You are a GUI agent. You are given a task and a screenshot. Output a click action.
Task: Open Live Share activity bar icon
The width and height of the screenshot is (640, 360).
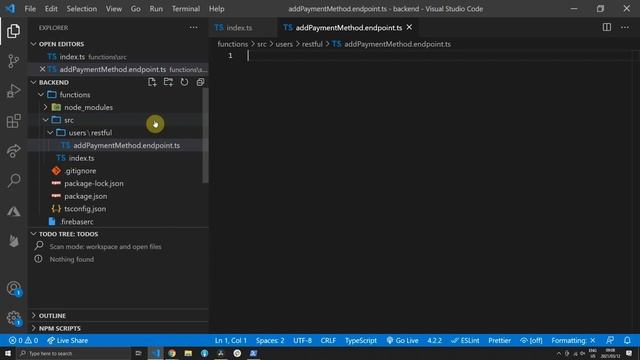click(x=13, y=151)
